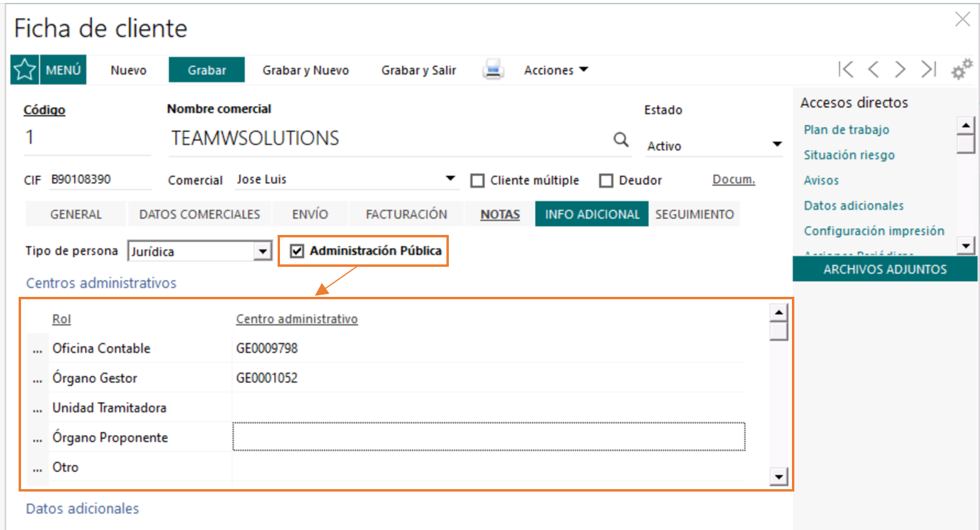Click the Órgano Proponente centro field
Screen dimensions: 980x530
click(488, 437)
